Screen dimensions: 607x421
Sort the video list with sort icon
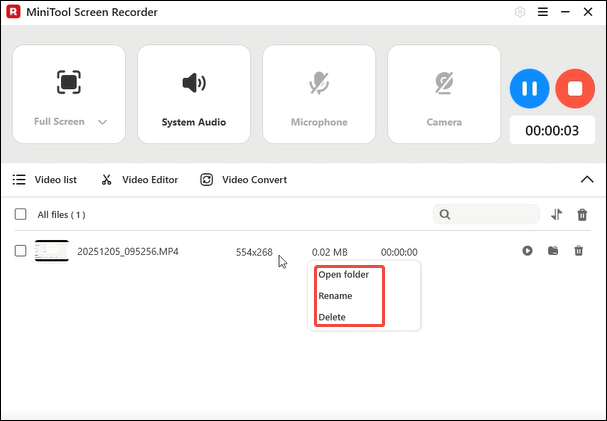tap(557, 214)
